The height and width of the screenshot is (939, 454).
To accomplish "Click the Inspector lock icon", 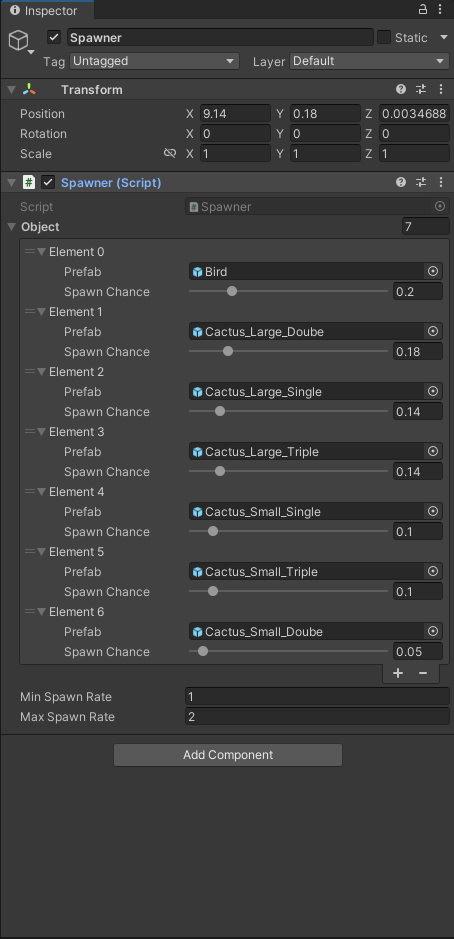I will click(422, 9).
